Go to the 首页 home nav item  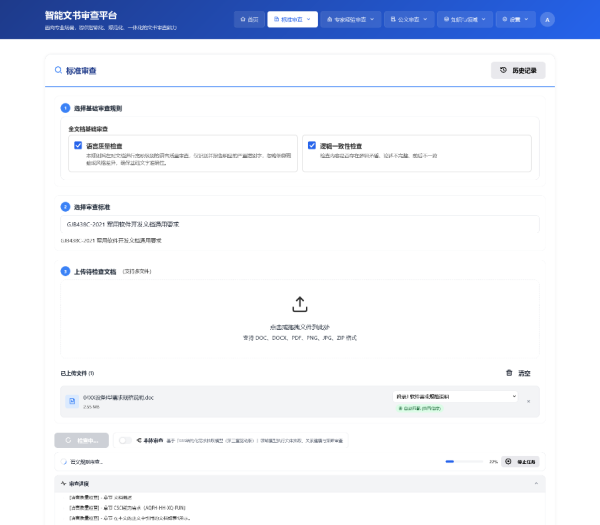point(249,20)
